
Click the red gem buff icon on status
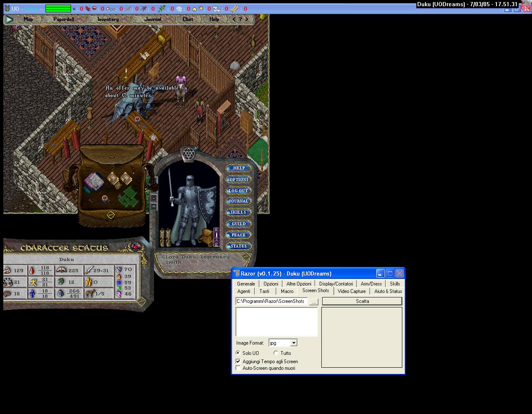coord(136,247)
